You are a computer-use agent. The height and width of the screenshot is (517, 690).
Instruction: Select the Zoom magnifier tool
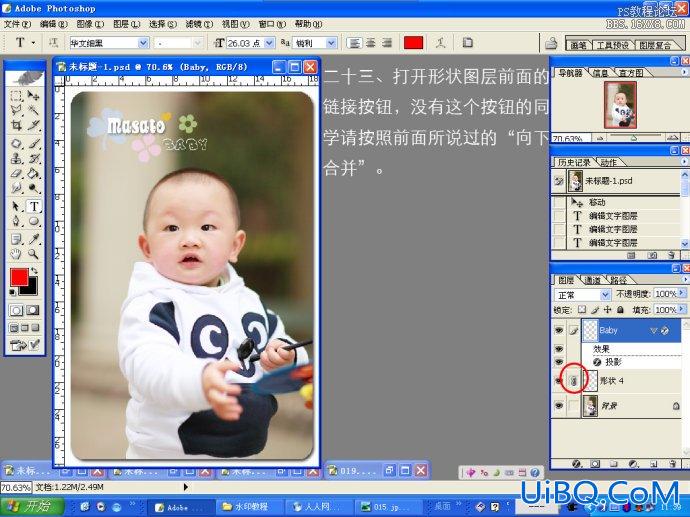click(x=33, y=254)
